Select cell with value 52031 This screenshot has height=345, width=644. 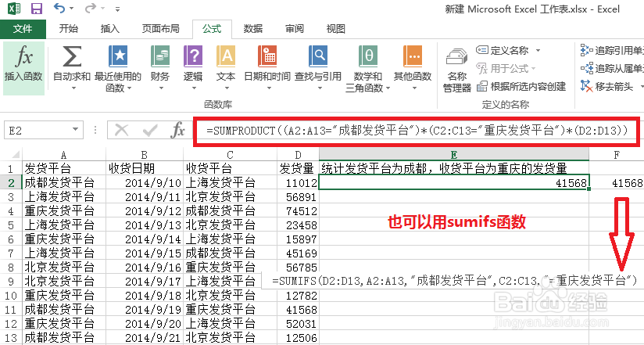[298, 323]
